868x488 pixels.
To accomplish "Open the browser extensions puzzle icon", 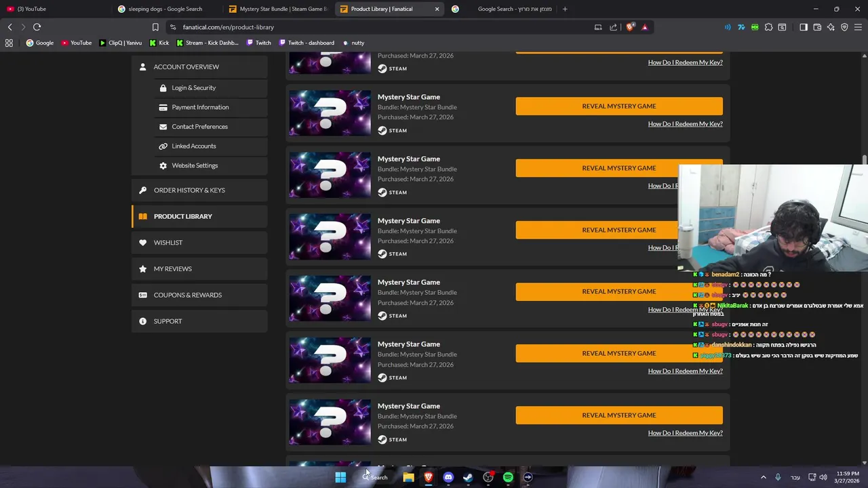I will tap(768, 27).
